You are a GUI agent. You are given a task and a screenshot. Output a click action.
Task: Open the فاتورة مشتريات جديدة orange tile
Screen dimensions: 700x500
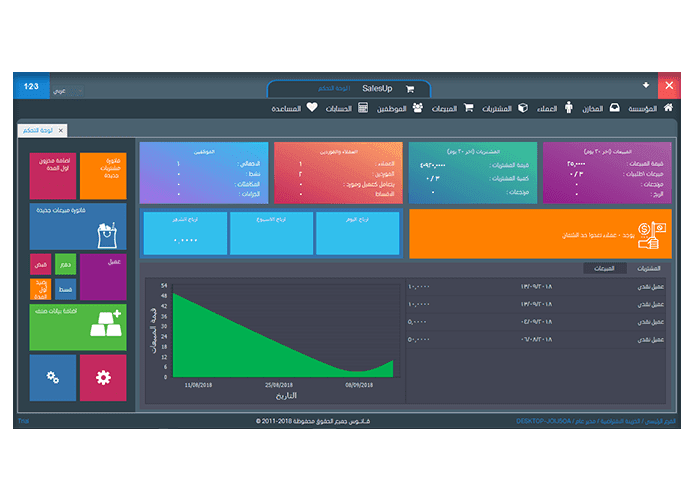click(x=103, y=176)
